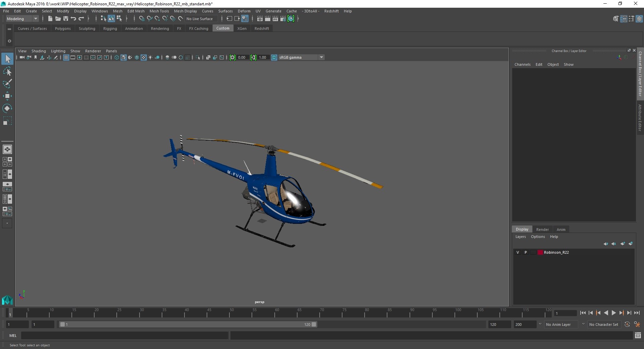Activate the Paint Selection tool
The height and width of the screenshot is (349, 644).
click(x=7, y=84)
